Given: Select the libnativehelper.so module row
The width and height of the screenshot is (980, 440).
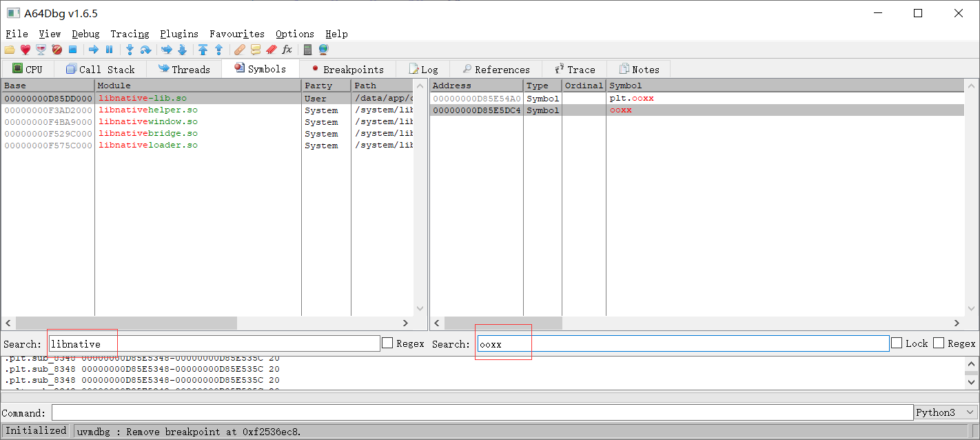Looking at the screenshot, I should click(207, 110).
